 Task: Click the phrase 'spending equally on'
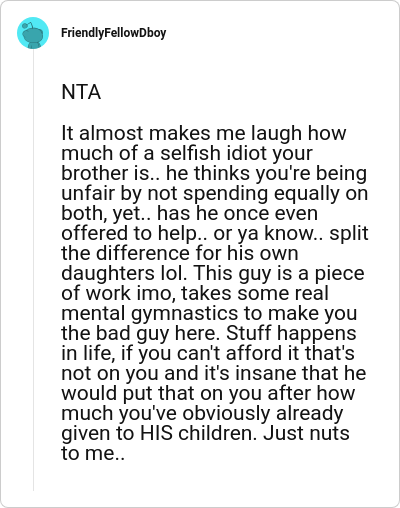coord(276,194)
